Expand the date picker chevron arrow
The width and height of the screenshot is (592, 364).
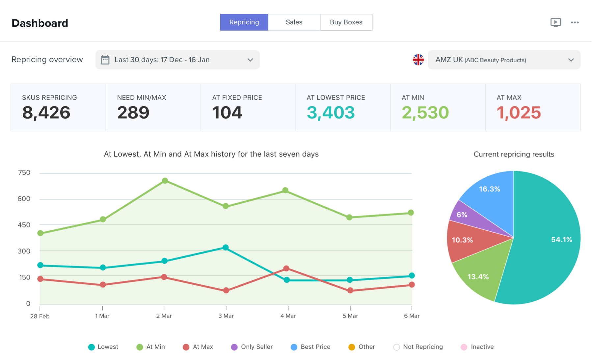pyautogui.click(x=250, y=60)
